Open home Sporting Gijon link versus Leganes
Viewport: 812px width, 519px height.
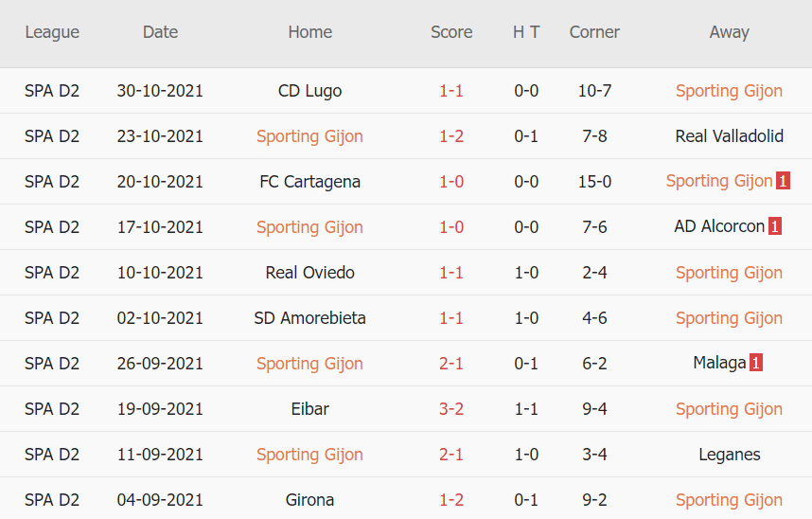(x=309, y=455)
